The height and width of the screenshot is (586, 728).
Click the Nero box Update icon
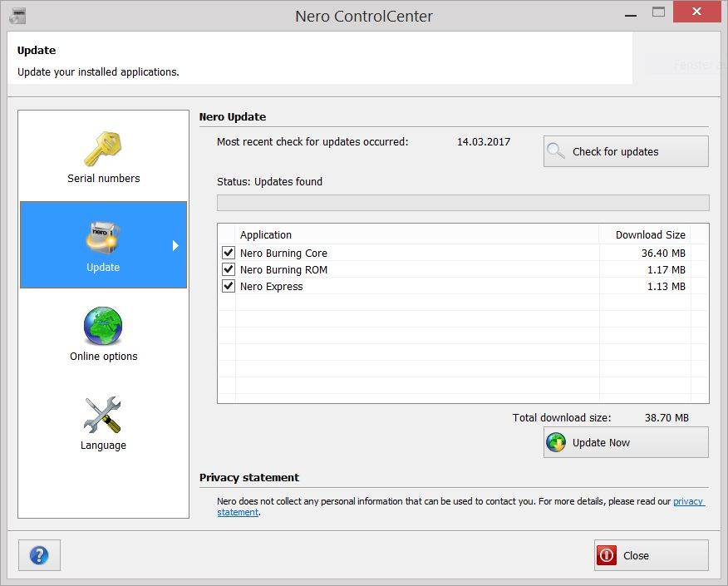pos(102,237)
